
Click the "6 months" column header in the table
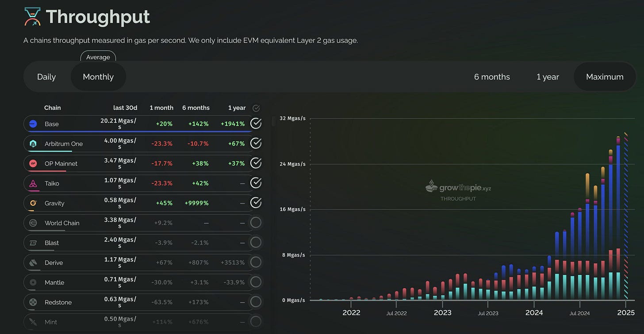click(196, 108)
